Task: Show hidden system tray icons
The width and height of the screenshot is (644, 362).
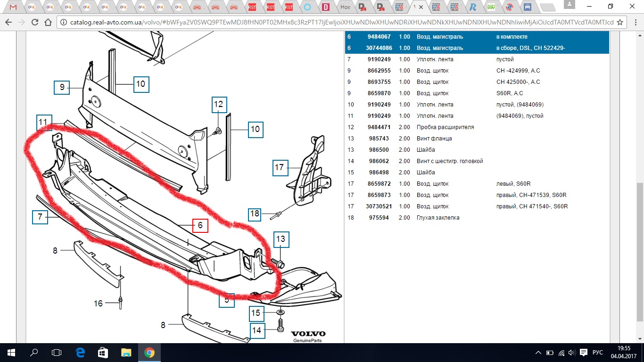Action: tap(538, 353)
